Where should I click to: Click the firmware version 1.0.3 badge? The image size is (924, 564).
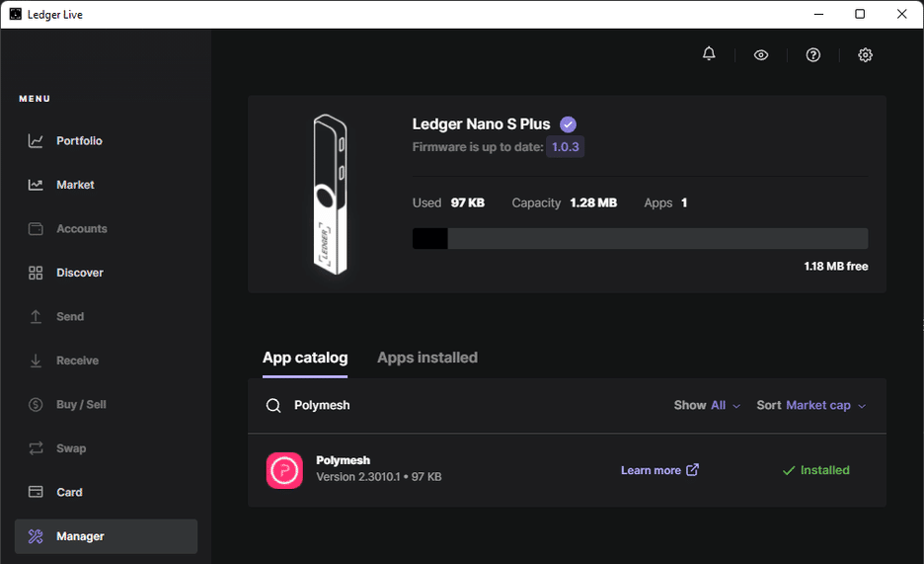pyautogui.click(x=566, y=147)
